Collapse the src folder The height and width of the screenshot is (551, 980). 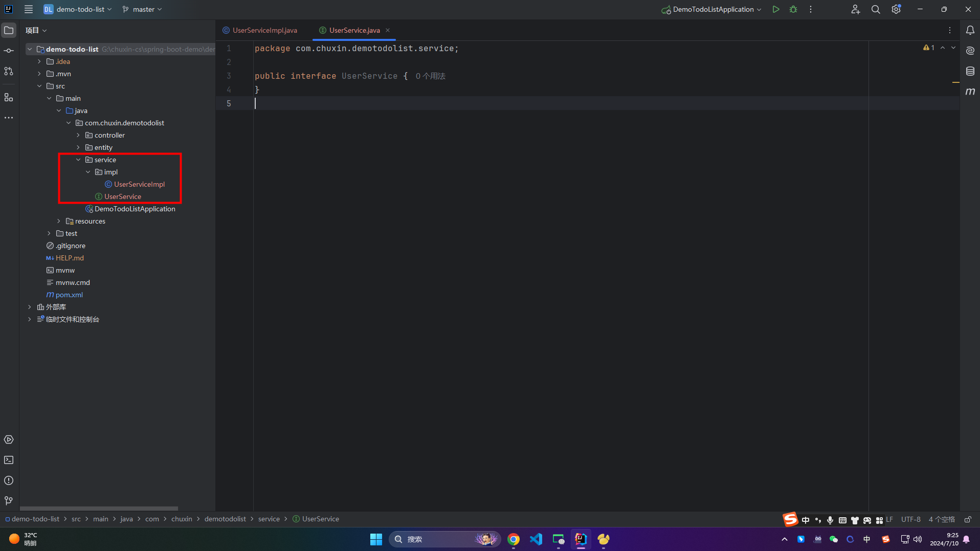(39, 86)
